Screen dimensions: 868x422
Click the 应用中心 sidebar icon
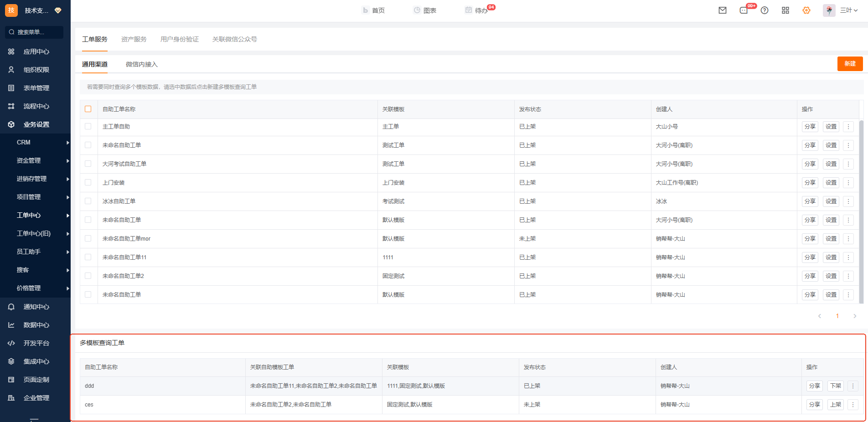[x=11, y=51]
